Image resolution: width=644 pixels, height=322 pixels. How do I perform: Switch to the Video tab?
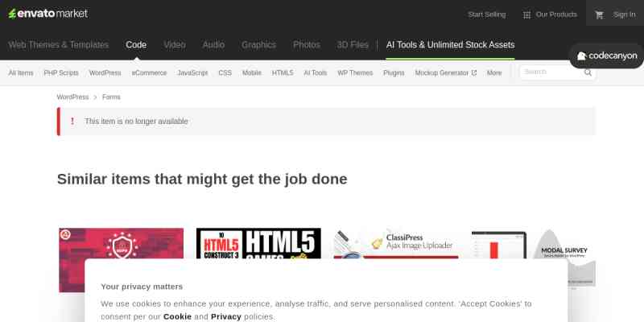(x=174, y=45)
